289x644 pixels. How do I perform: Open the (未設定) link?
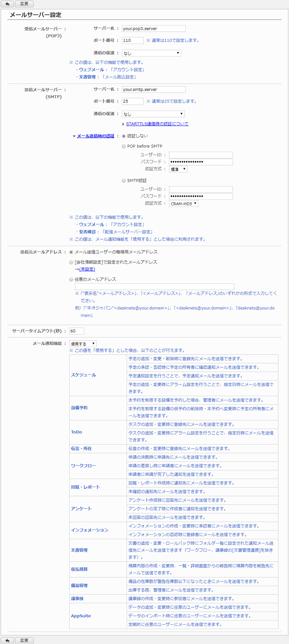pyautogui.click(x=87, y=269)
